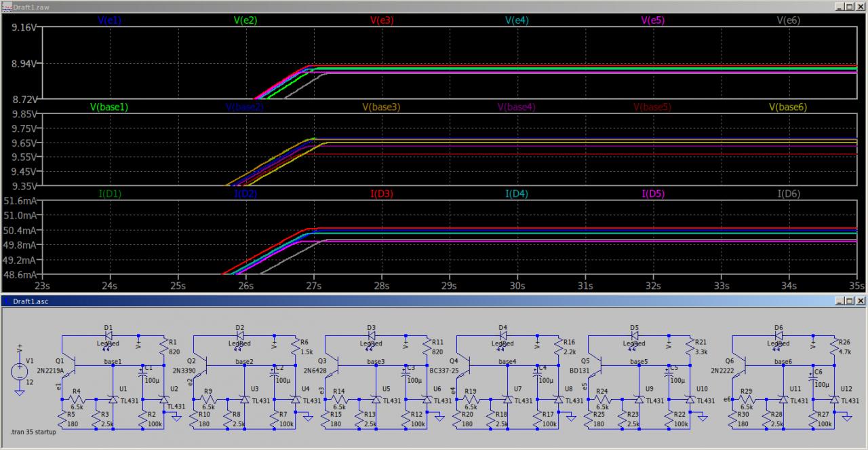Click the I(D5) trace label
This screenshot has width=868, height=450.
click(653, 193)
